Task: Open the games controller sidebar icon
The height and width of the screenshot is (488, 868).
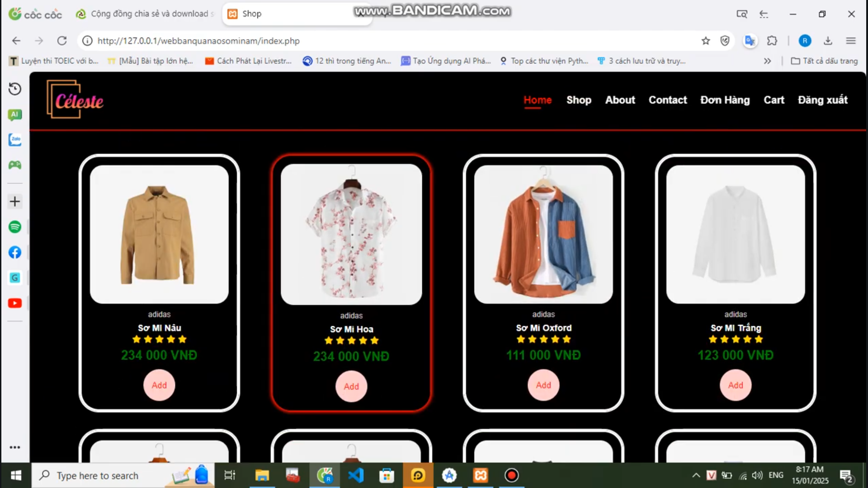Action: tap(15, 165)
